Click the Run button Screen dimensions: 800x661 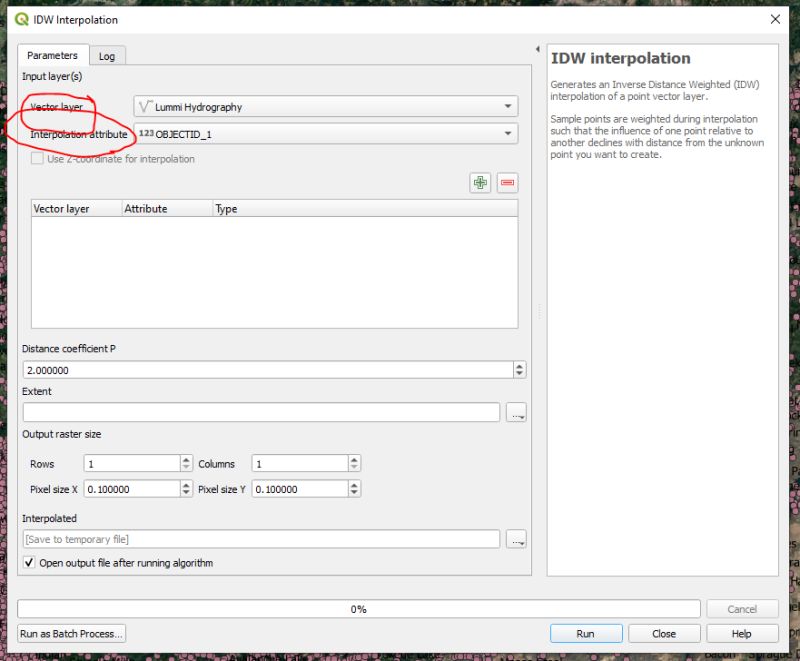pyautogui.click(x=586, y=633)
